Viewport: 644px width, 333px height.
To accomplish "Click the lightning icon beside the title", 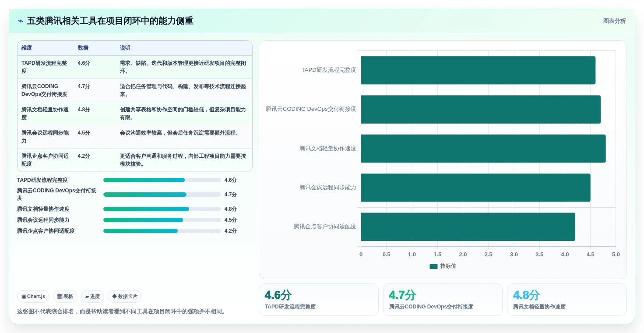I will point(21,21).
